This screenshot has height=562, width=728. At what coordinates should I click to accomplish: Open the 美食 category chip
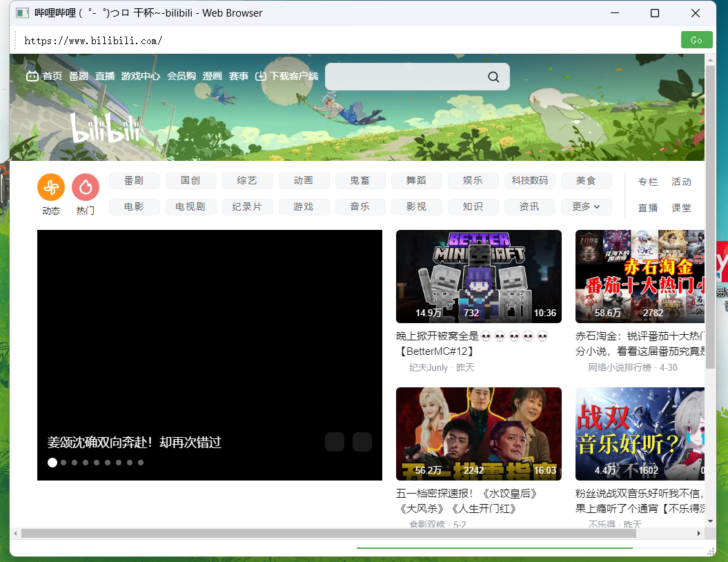(x=587, y=181)
